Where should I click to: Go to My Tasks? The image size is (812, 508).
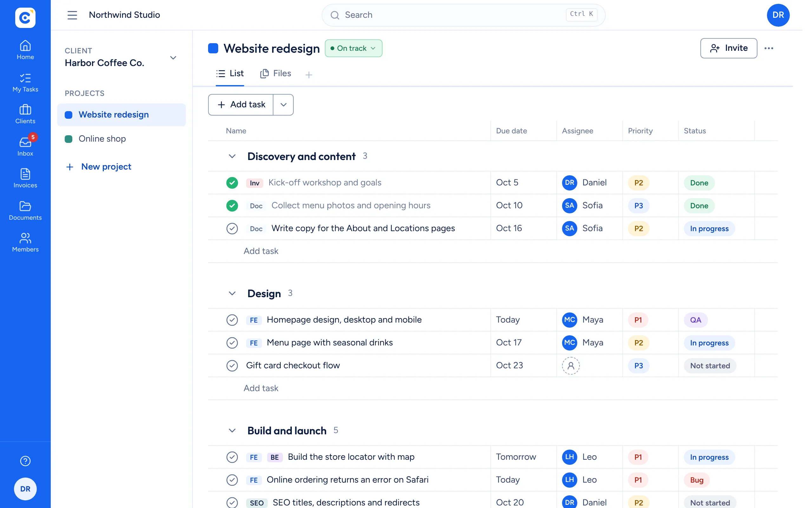25,83
